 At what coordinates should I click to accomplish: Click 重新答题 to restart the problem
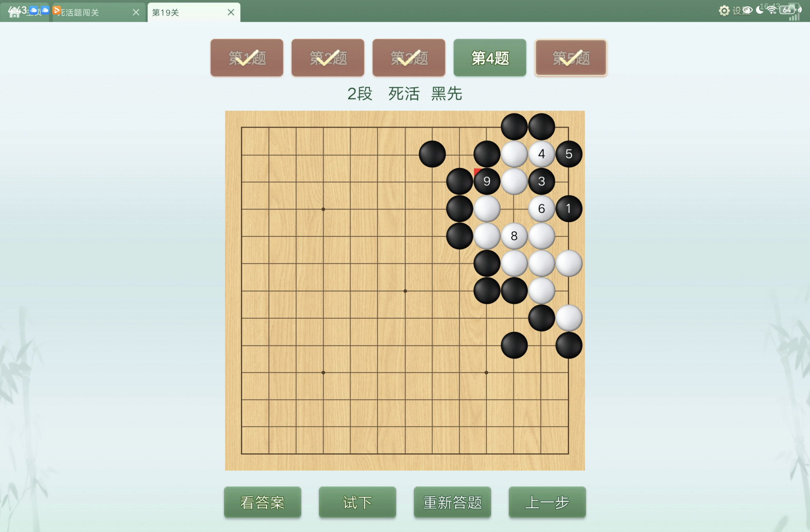pos(452,502)
